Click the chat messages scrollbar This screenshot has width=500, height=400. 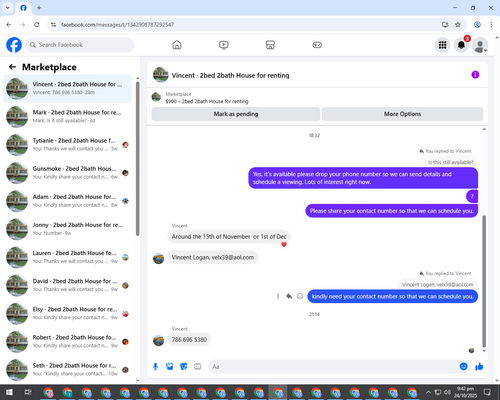point(484,281)
